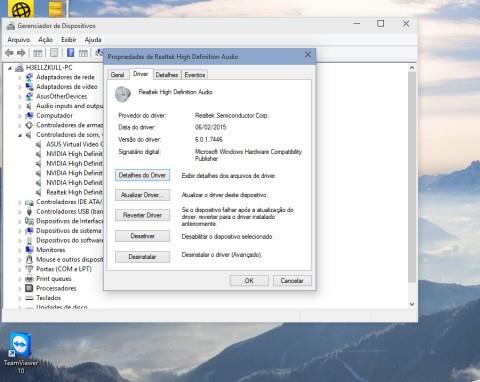This screenshot has width=480, height=382.
Task: Click the Desinstalar button
Action: pyautogui.click(x=142, y=257)
